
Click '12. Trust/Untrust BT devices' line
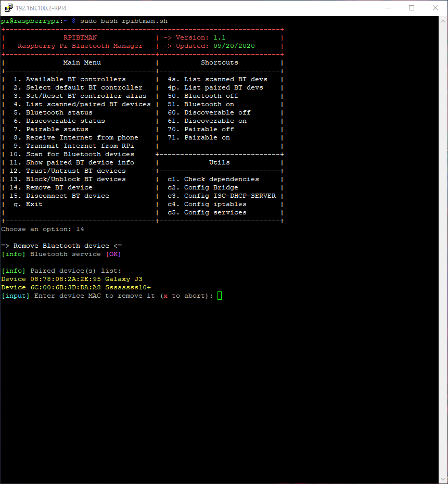(68, 171)
